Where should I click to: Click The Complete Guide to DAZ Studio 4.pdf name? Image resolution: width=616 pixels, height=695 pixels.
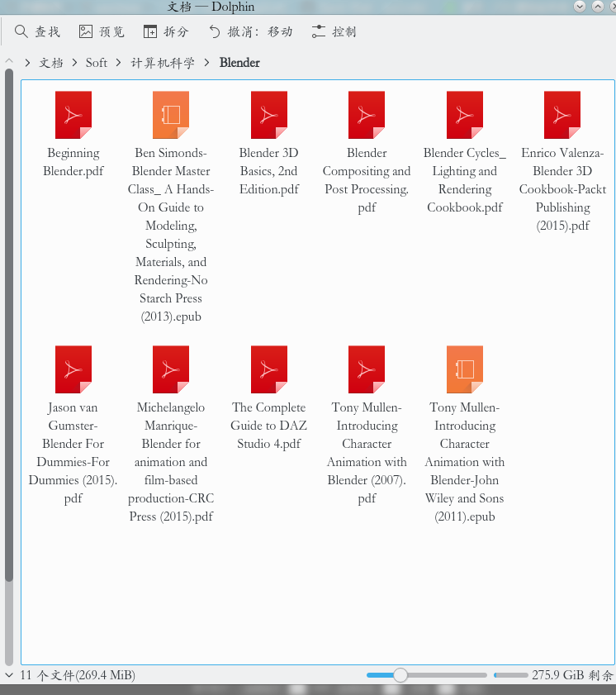point(269,426)
